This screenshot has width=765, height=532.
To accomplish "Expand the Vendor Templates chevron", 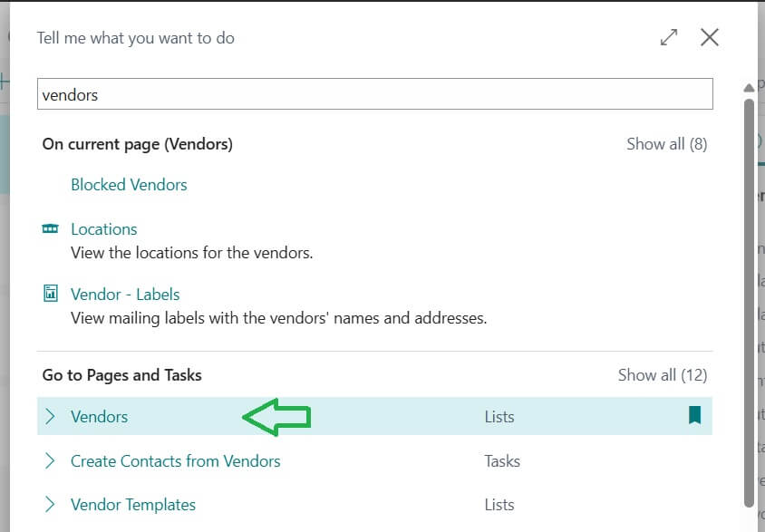I will (51, 504).
